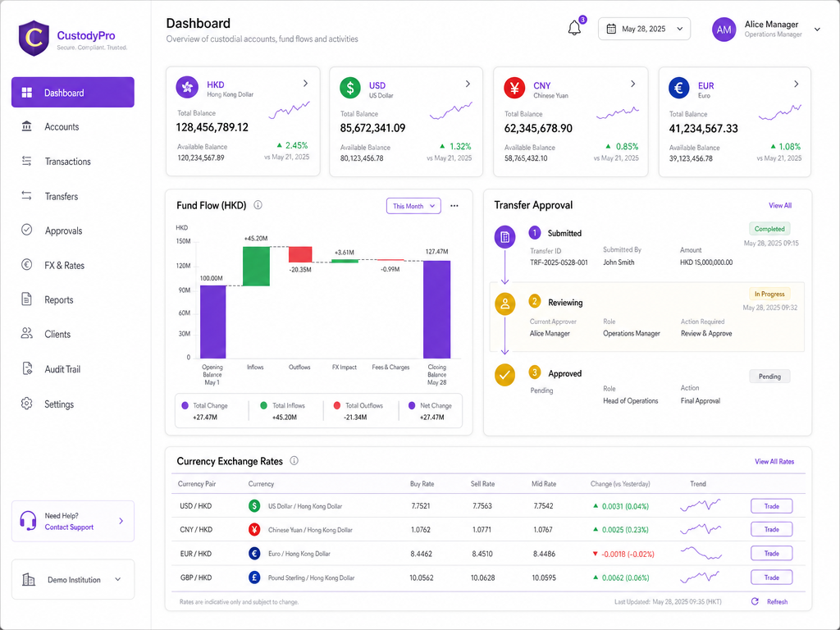The image size is (840, 630).
Task: Click the Total Outflows red legend dot
Action: pos(337,405)
